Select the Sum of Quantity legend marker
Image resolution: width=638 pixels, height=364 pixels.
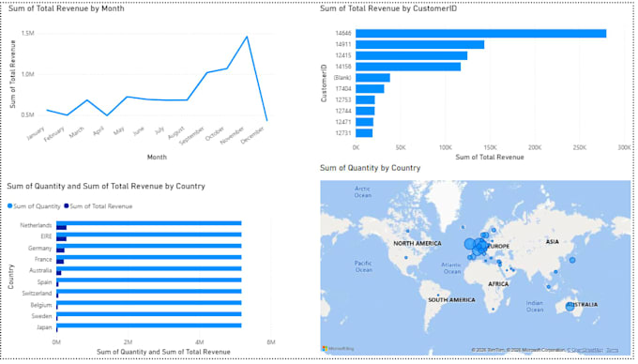[10, 206]
